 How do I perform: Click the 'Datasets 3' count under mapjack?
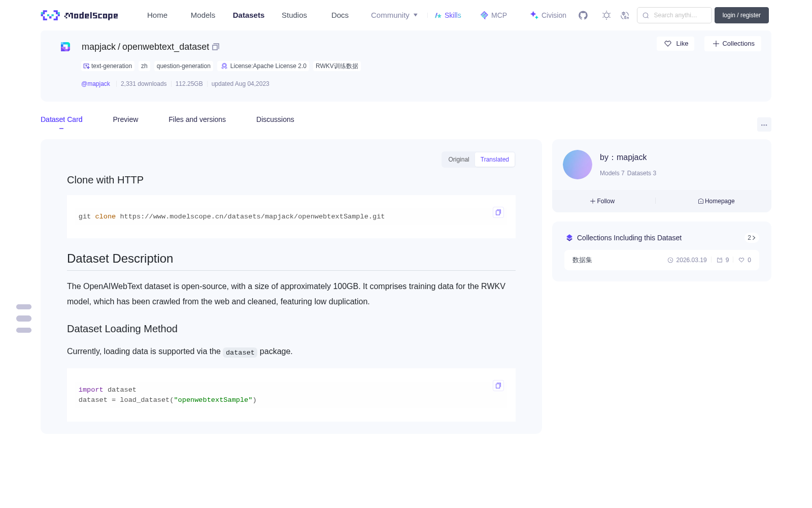point(641,173)
